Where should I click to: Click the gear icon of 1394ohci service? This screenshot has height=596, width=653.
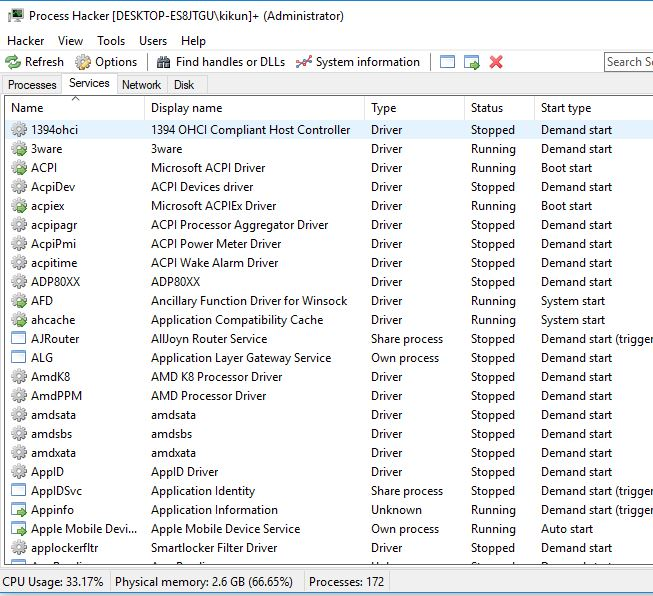pyautogui.click(x=19, y=130)
